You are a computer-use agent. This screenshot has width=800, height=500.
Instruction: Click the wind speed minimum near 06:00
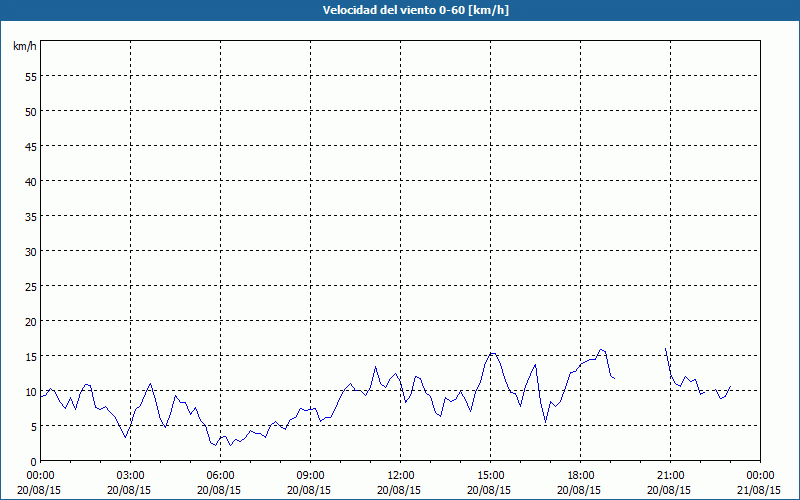(x=215, y=445)
